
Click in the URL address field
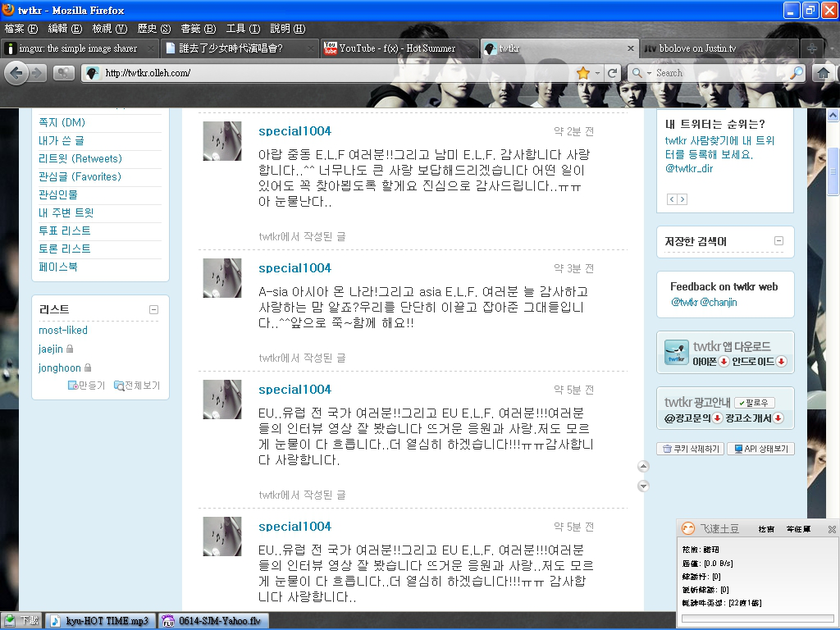(x=337, y=73)
